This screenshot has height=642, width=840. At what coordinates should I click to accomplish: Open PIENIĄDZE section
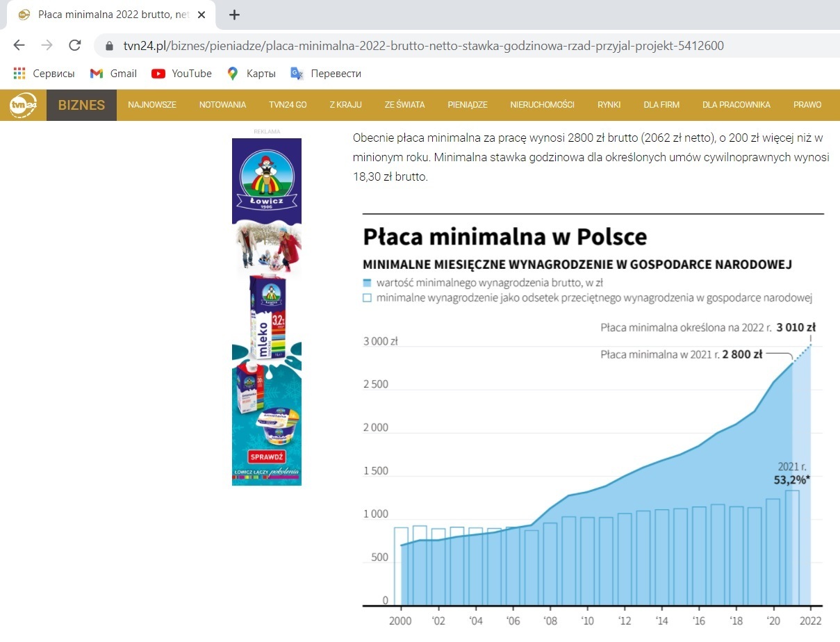tap(467, 105)
